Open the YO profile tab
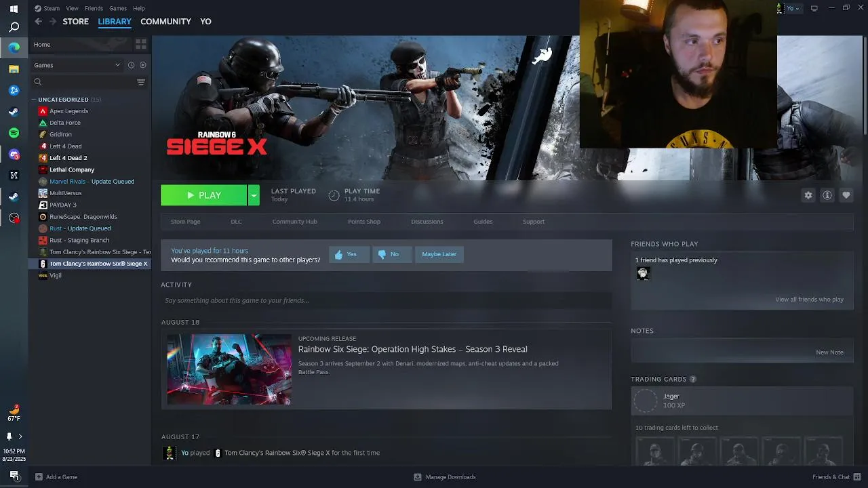868x488 pixels. [205, 22]
